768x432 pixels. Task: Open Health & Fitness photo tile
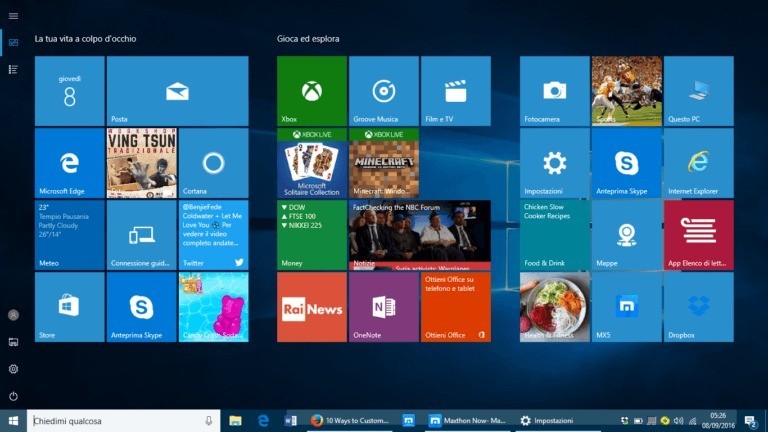coord(554,307)
